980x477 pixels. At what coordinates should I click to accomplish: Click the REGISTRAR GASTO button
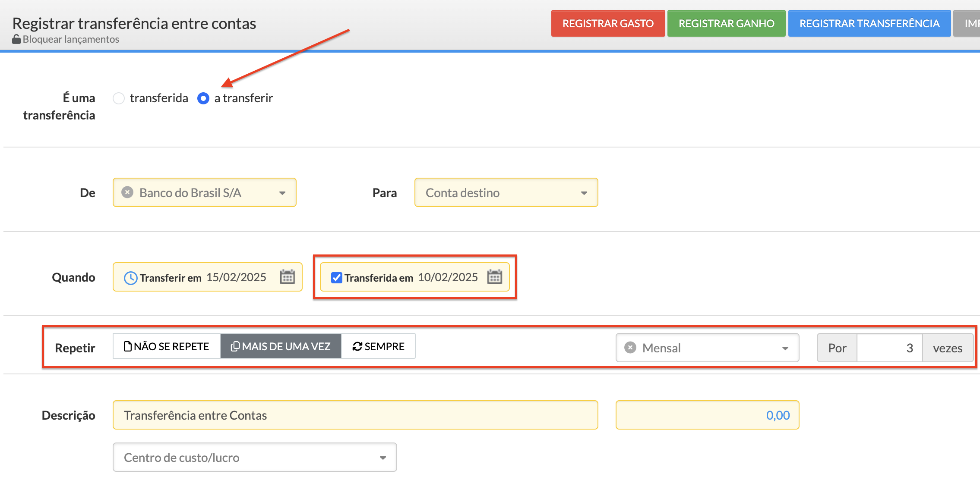tap(608, 23)
